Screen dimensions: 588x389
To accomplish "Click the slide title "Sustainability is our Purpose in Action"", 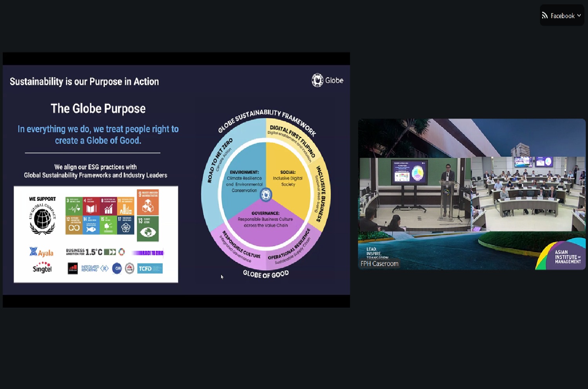I will [x=84, y=81].
